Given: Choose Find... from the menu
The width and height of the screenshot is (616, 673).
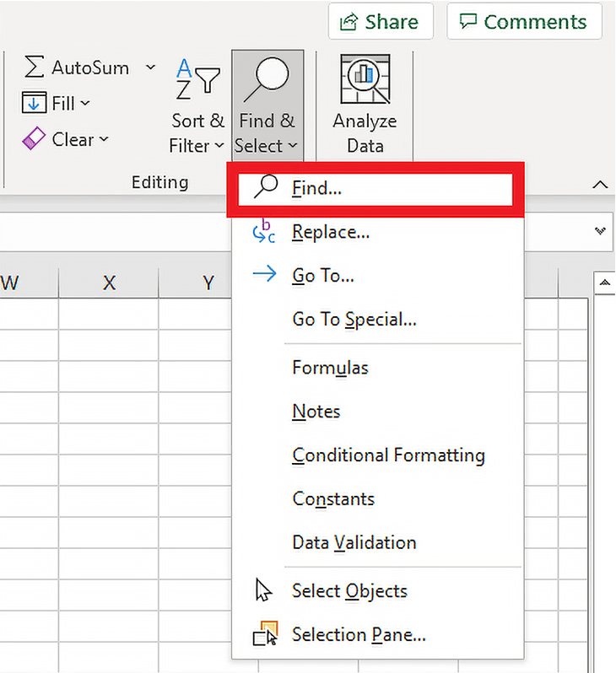Looking at the screenshot, I should [375, 188].
